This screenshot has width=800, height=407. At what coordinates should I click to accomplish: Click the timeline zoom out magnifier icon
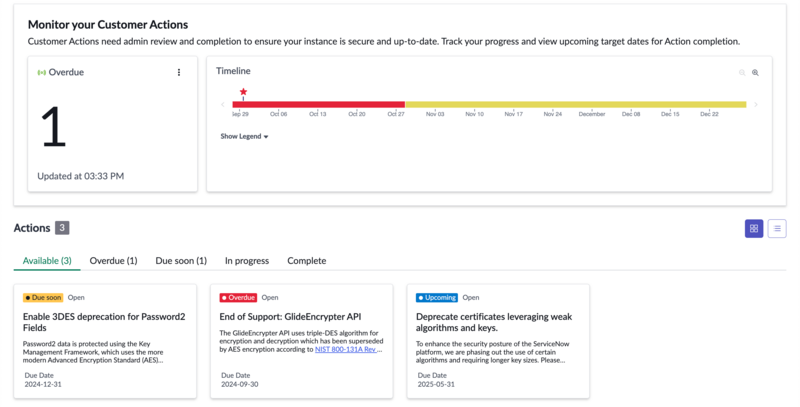pyautogui.click(x=742, y=73)
